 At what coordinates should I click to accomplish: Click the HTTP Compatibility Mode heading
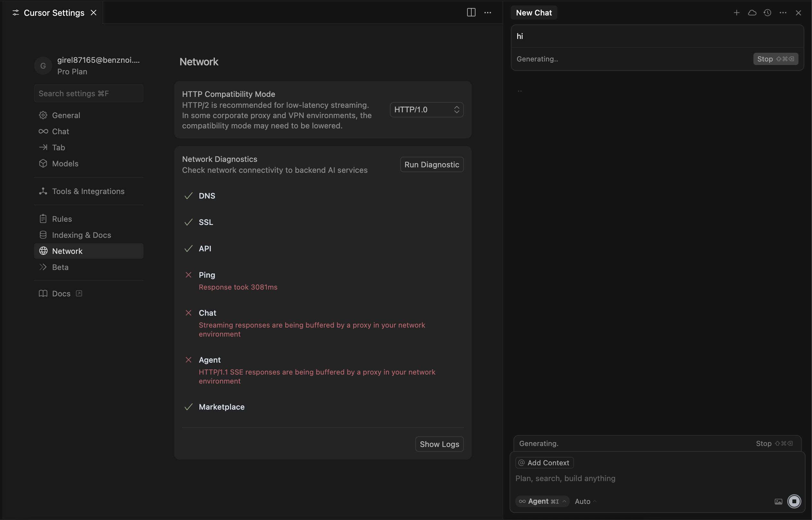pos(228,94)
